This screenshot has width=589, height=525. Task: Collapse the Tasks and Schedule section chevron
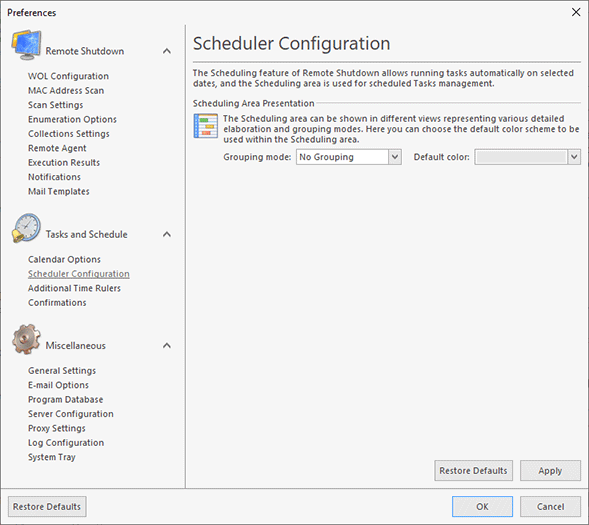167,234
